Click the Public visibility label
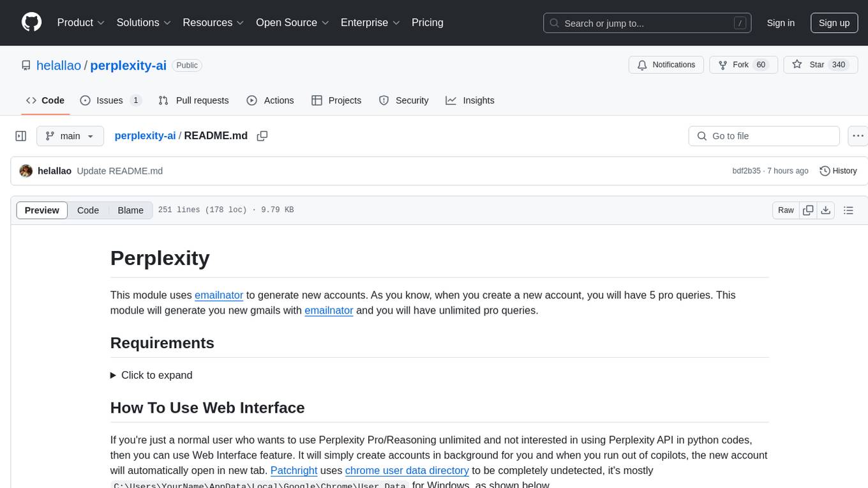The height and width of the screenshot is (488, 868). click(x=187, y=65)
